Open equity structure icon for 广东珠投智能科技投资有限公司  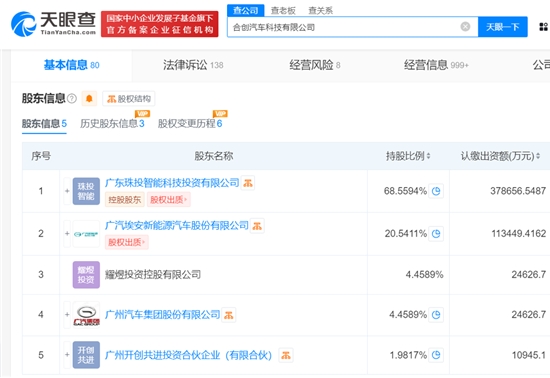click(248, 183)
